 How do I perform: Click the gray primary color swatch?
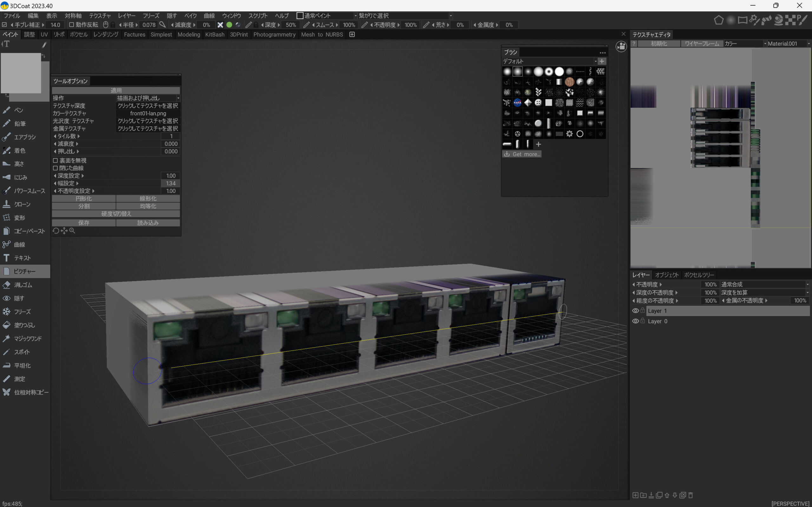tap(21, 73)
